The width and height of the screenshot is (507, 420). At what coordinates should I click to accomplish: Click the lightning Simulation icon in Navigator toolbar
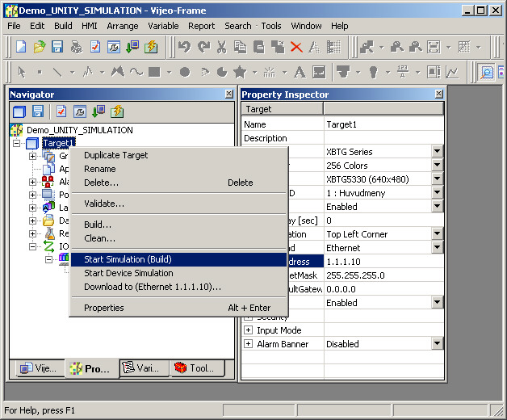tap(117, 111)
